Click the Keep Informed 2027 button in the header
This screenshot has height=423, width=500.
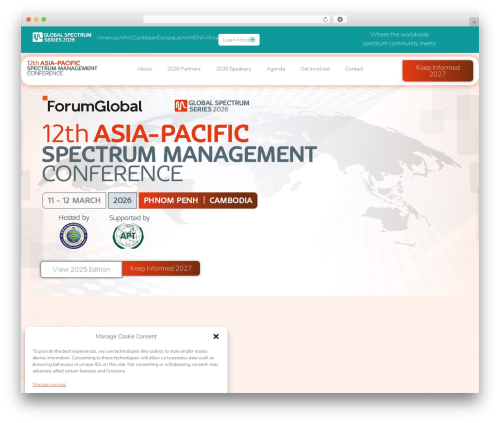[x=438, y=71]
